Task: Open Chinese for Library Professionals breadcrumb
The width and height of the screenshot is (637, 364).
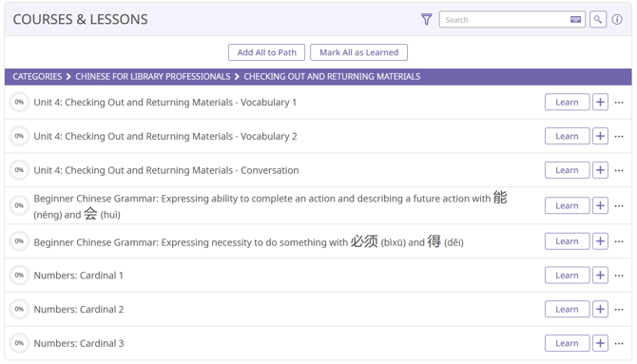Action: [153, 76]
